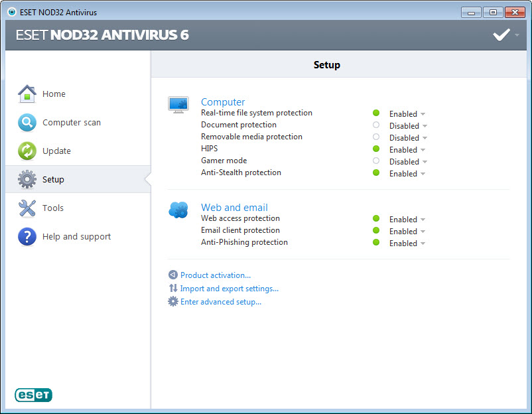The width and height of the screenshot is (532, 414).
Task: Maximize the ESET NOD32 Antivirus window
Action: pyautogui.click(x=493, y=13)
